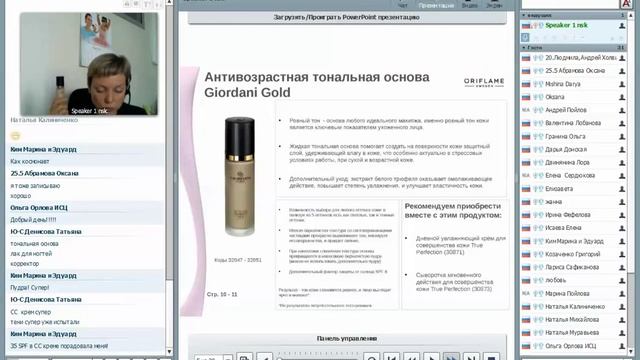Click the play slide button
Screen dimensions: 640x360
(431, 357)
